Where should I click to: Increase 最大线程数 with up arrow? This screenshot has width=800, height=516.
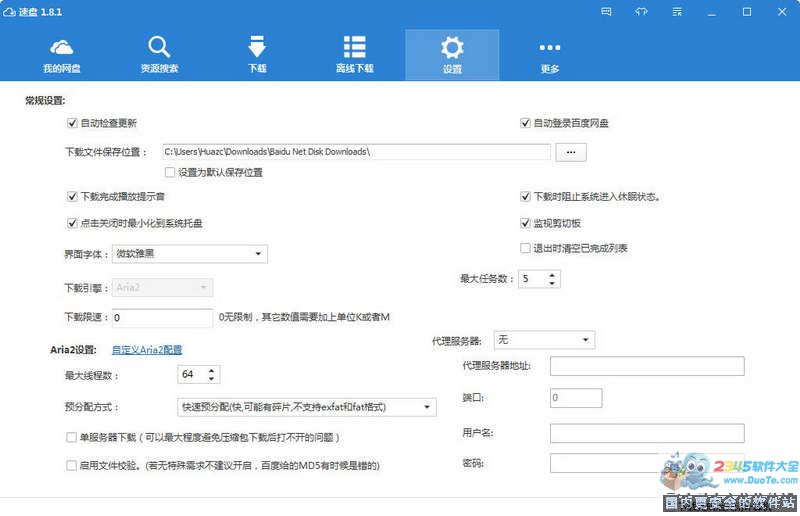[211, 371]
